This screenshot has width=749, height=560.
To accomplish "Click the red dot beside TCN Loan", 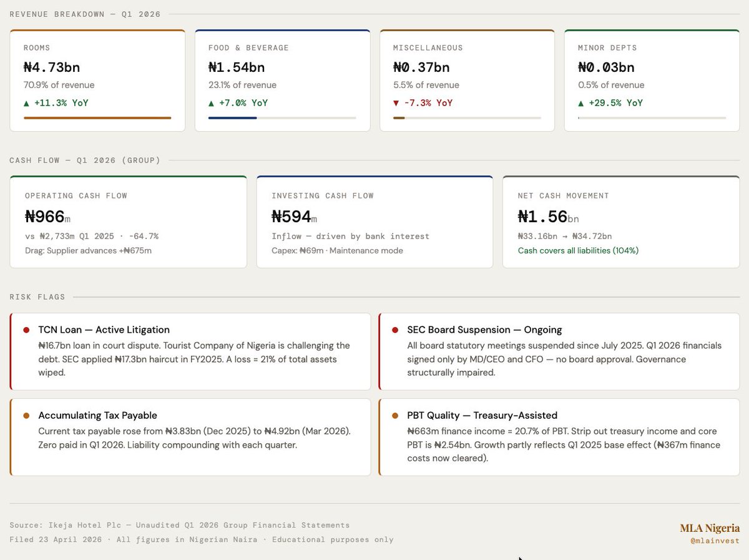I will click(26, 330).
